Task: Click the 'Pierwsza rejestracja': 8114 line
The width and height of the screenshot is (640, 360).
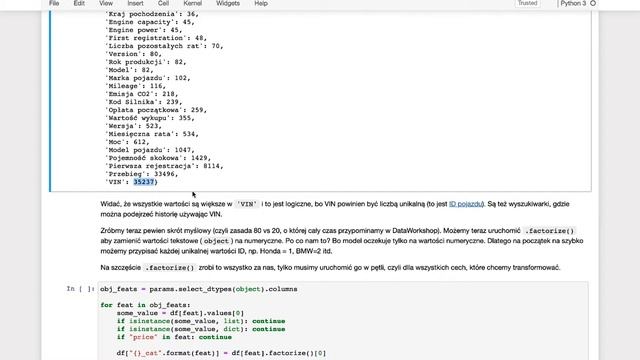Action: coord(164,166)
